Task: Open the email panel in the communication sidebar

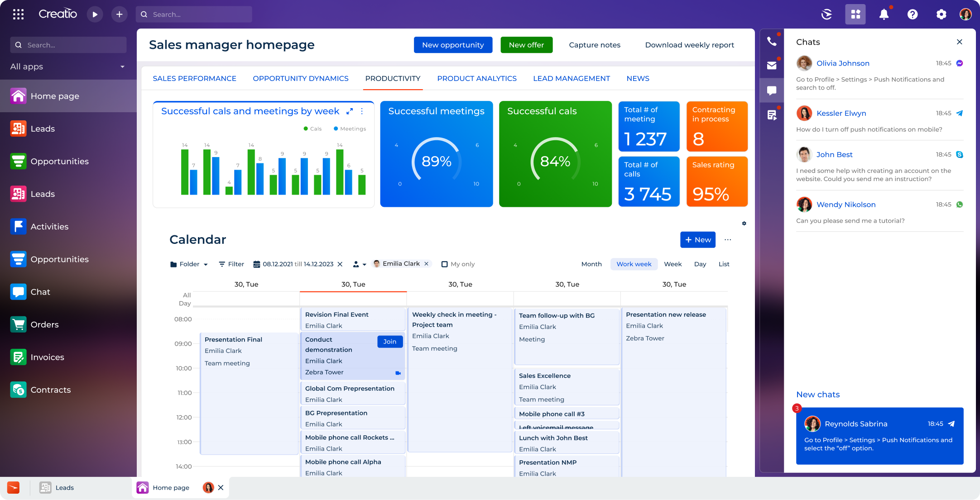Action: pos(772,65)
